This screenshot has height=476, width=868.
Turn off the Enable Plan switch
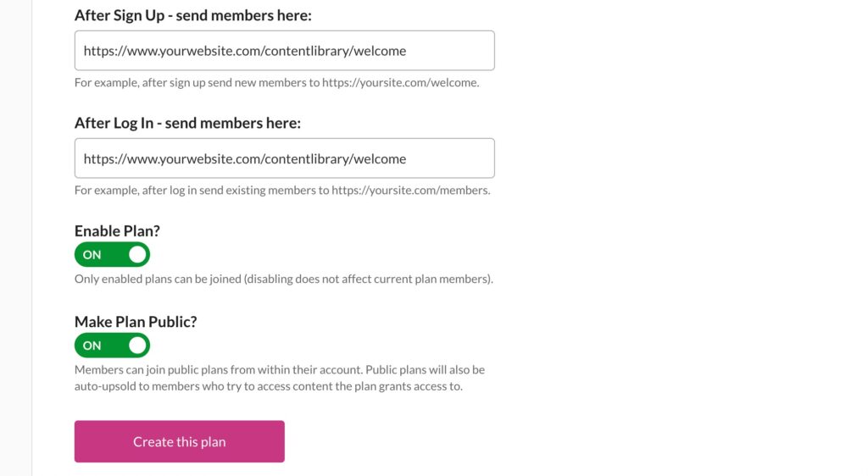coord(113,254)
